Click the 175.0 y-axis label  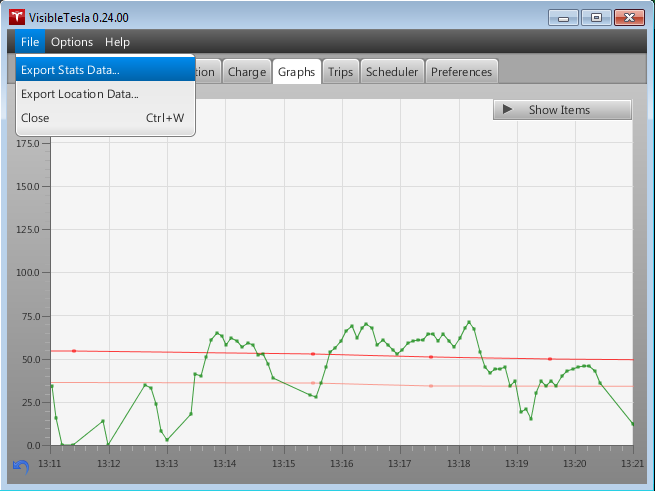pos(28,144)
